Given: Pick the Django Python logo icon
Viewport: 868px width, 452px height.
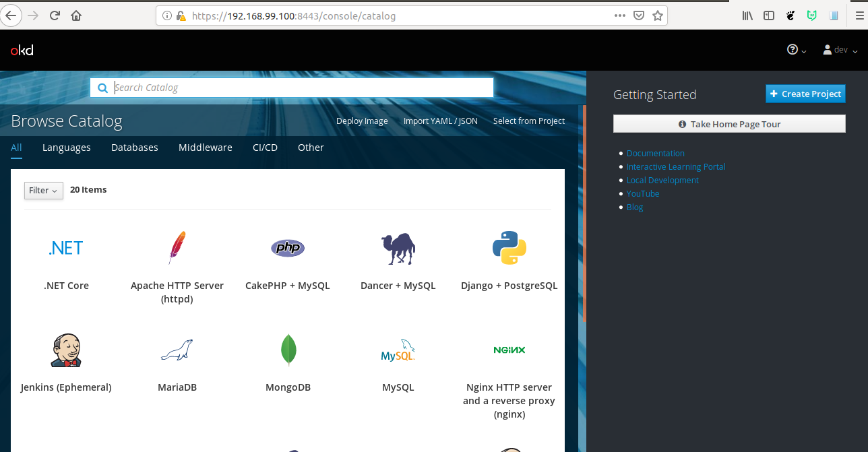Looking at the screenshot, I should (509, 248).
